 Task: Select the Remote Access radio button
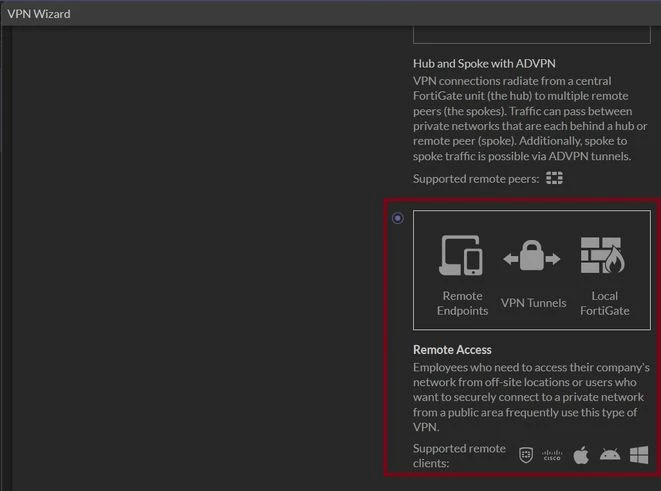point(398,218)
